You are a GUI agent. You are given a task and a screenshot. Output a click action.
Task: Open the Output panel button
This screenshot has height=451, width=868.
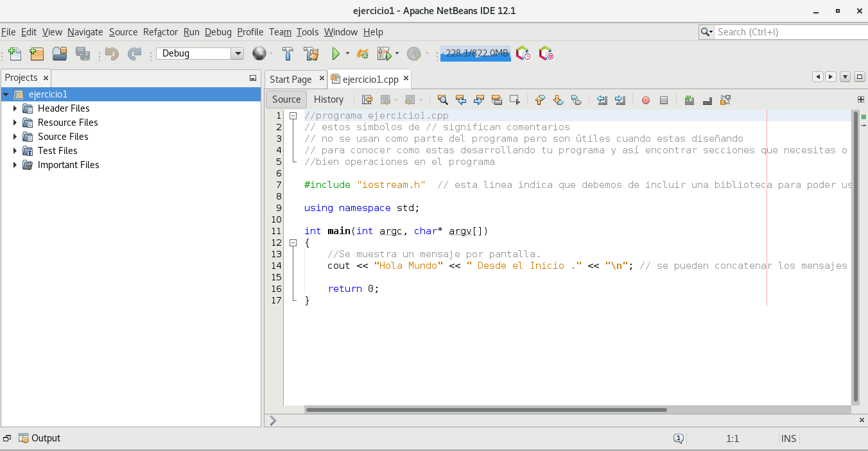(x=40, y=438)
